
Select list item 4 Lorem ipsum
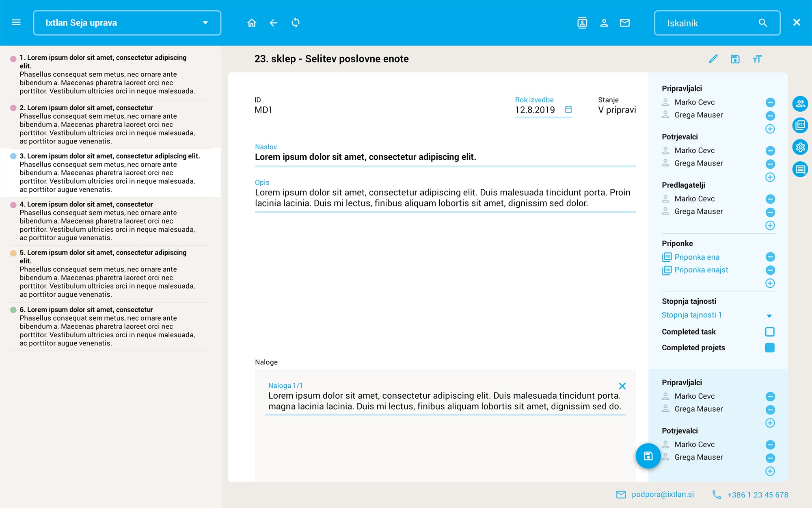110,221
